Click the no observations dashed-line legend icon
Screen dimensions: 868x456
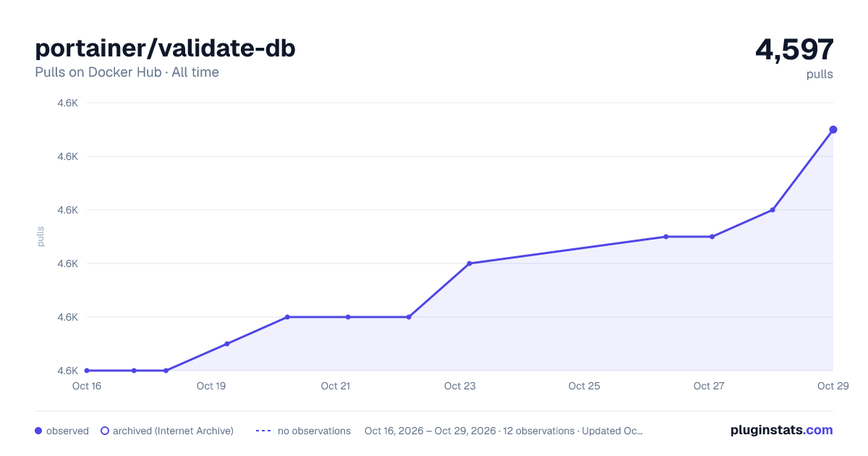(263, 431)
